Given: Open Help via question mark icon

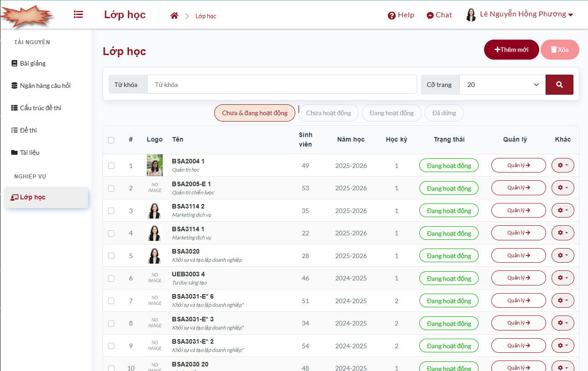Looking at the screenshot, I should (392, 15).
